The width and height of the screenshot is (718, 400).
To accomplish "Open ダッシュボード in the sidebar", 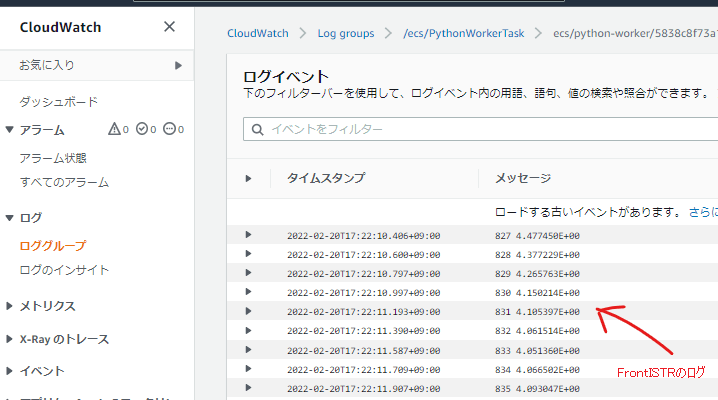I will click(59, 102).
